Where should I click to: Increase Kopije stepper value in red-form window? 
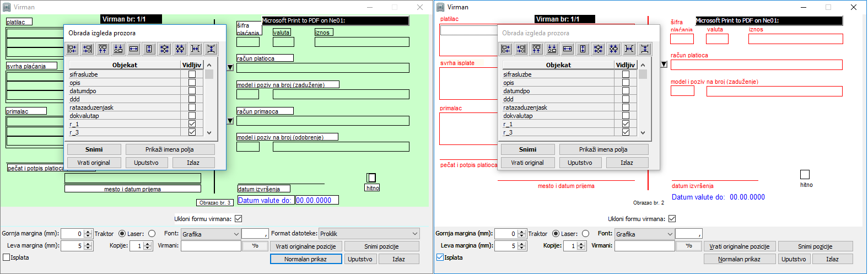pyautogui.click(x=581, y=244)
